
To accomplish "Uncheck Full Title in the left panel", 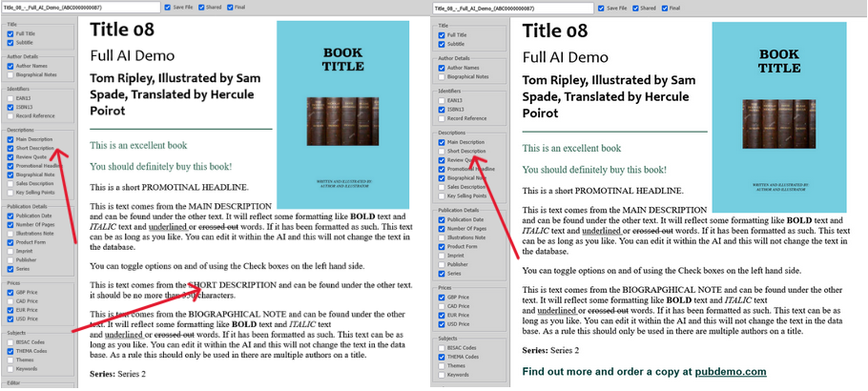I will [x=10, y=34].
